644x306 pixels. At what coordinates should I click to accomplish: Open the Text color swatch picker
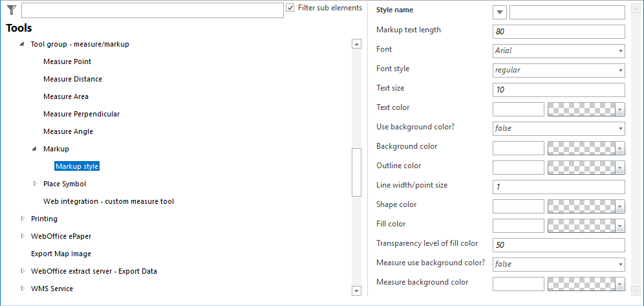(586, 109)
